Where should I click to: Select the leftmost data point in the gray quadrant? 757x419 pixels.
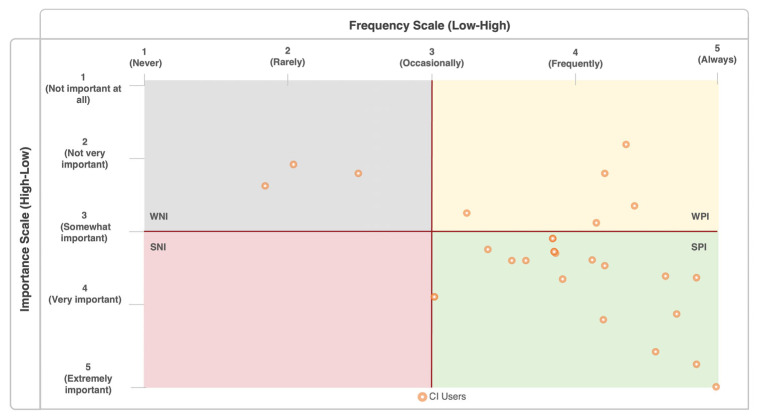[x=265, y=186]
